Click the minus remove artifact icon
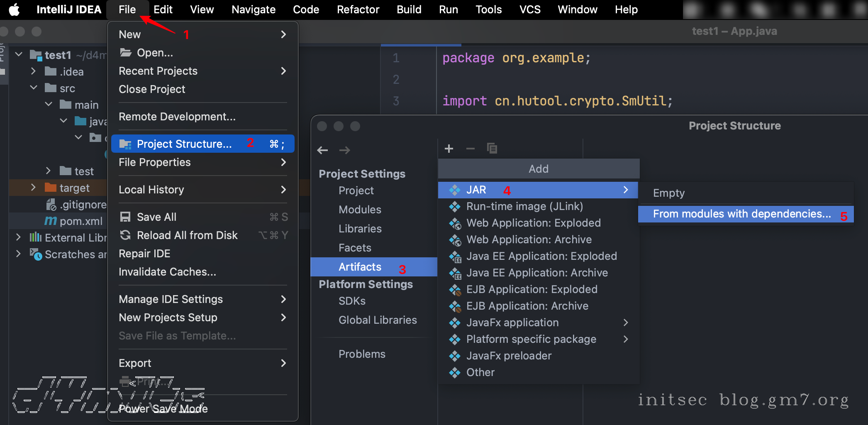The height and width of the screenshot is (425, 868). 470,149
